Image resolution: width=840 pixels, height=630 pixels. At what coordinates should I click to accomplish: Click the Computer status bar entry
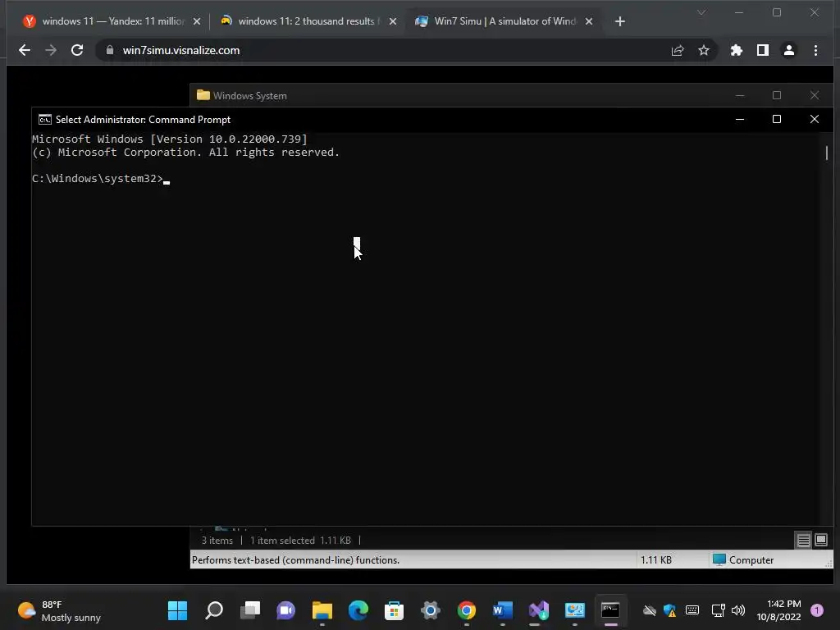(x=743, y=559)
